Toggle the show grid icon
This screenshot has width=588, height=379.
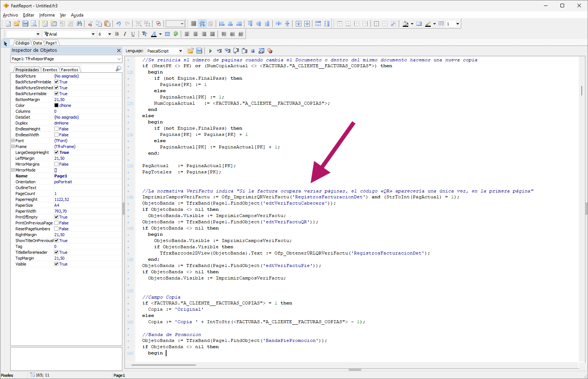[194, 24]
